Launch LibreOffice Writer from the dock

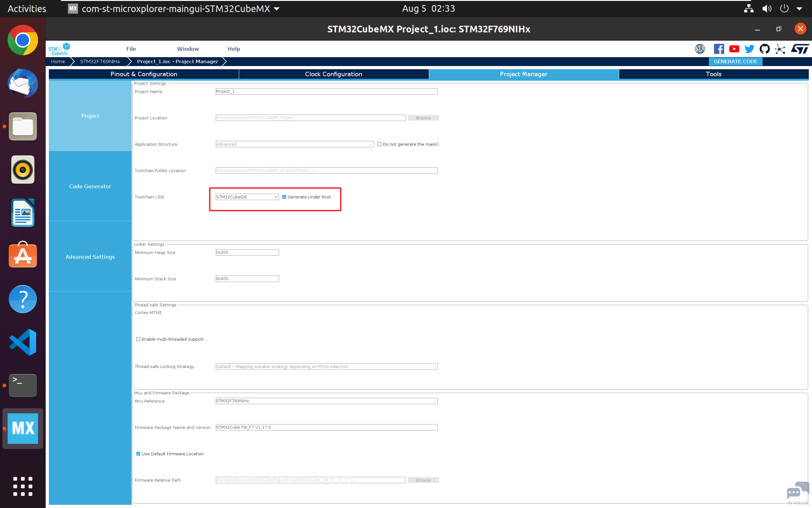click(23, 213)
